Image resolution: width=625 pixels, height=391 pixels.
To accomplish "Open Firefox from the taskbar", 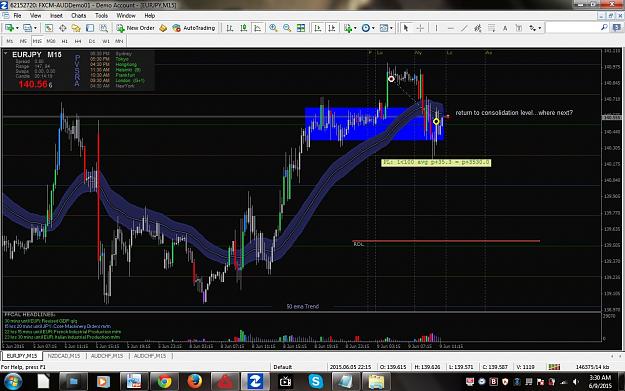I will [195, 381].
